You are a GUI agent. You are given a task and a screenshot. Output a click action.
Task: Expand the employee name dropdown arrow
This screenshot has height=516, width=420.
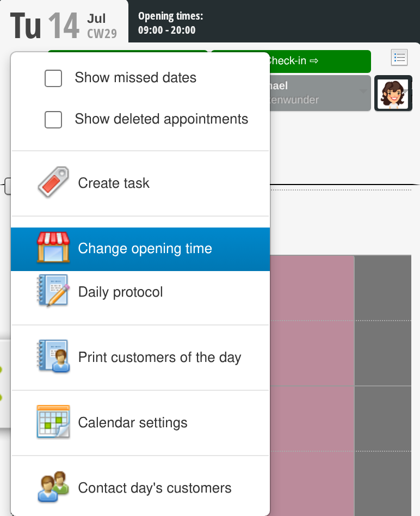[x=363, y=91]
